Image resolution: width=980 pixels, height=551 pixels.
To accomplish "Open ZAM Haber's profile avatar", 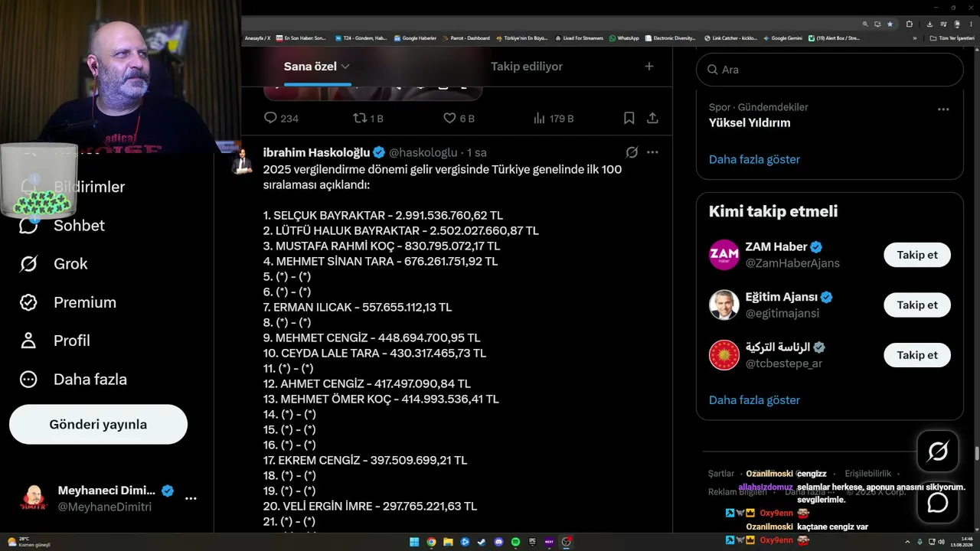I will tap(724, 255).
